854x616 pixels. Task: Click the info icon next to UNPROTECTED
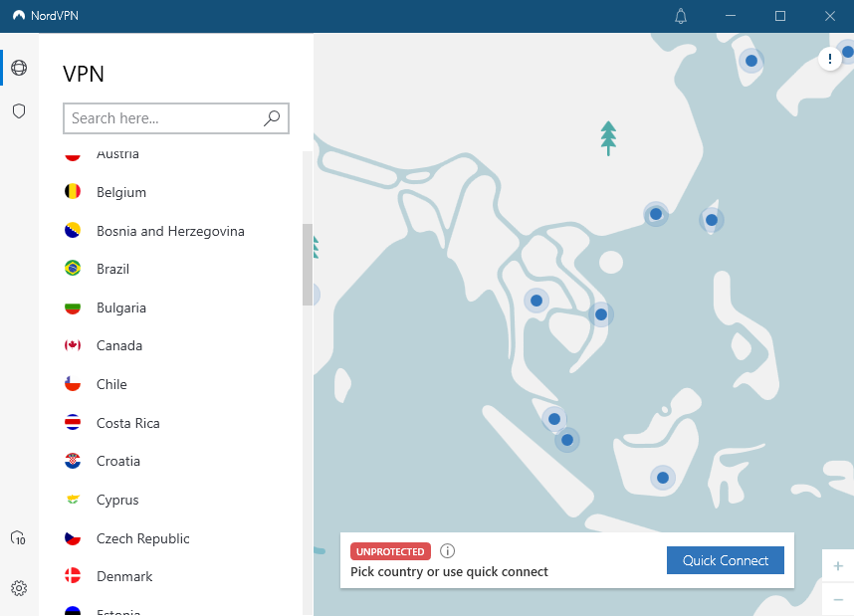pyautogui.click(x=447, y=550)
